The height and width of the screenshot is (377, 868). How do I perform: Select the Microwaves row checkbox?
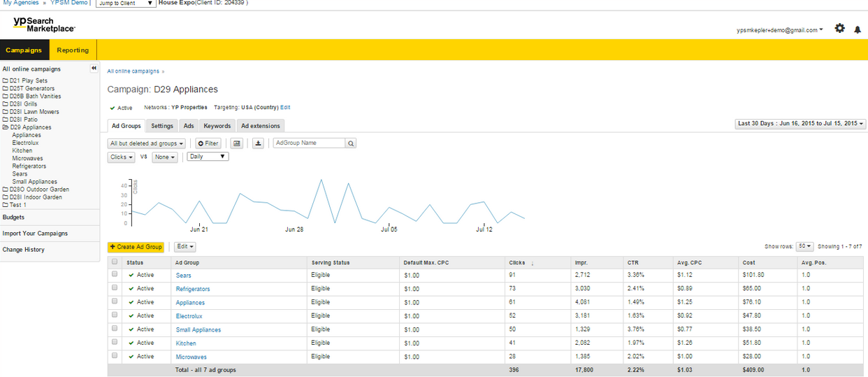click(115, 357)
